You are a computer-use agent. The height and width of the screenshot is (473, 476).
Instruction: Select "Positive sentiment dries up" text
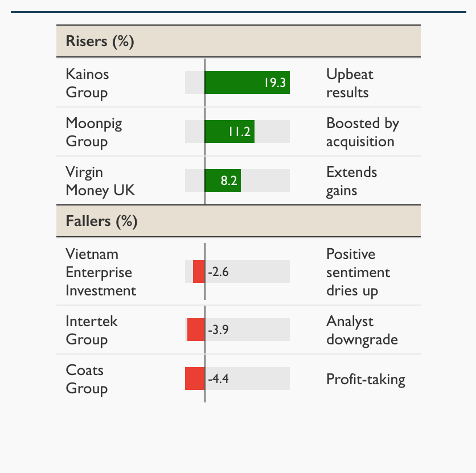point(358,272)
